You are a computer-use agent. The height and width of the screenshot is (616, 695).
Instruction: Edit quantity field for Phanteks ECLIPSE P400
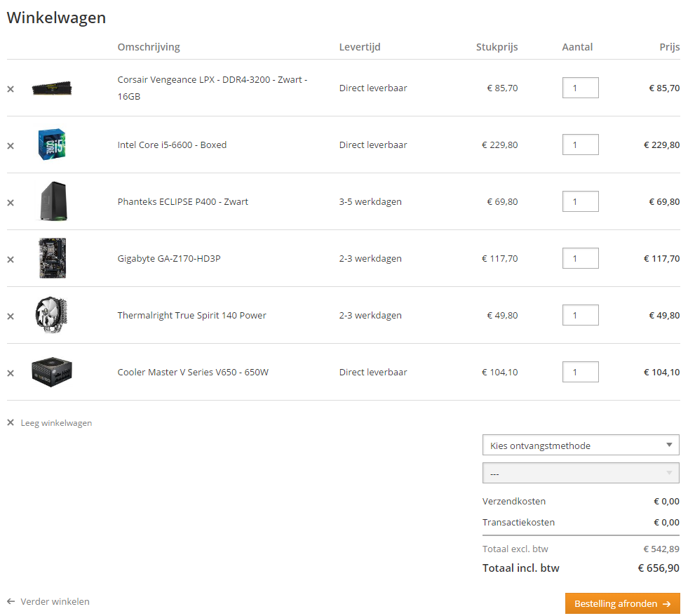(580, 201)
